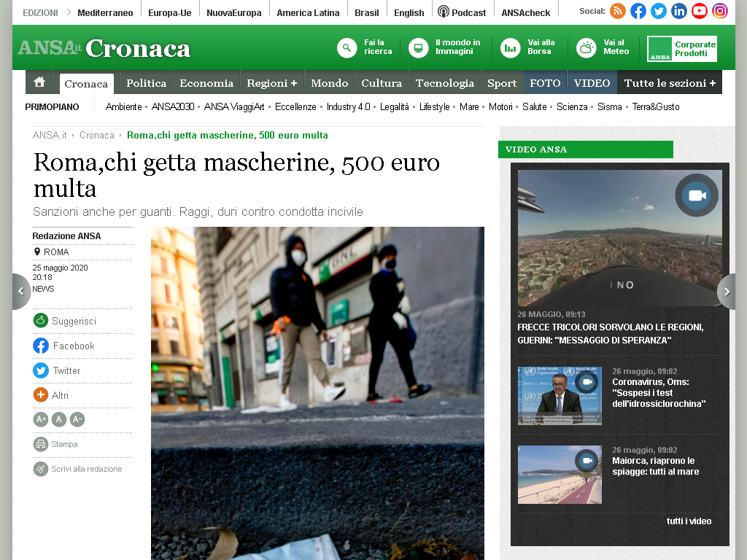Open the Mondo section

[330, 83]
